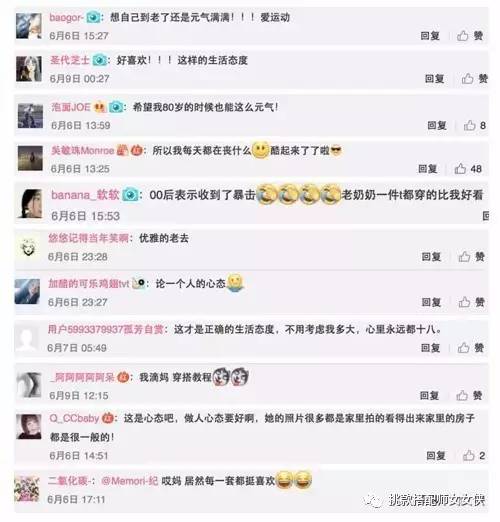Reply to 吴敏珠Monroe's comment
This screenshot has height=522, width=500.
click(428, 169)
